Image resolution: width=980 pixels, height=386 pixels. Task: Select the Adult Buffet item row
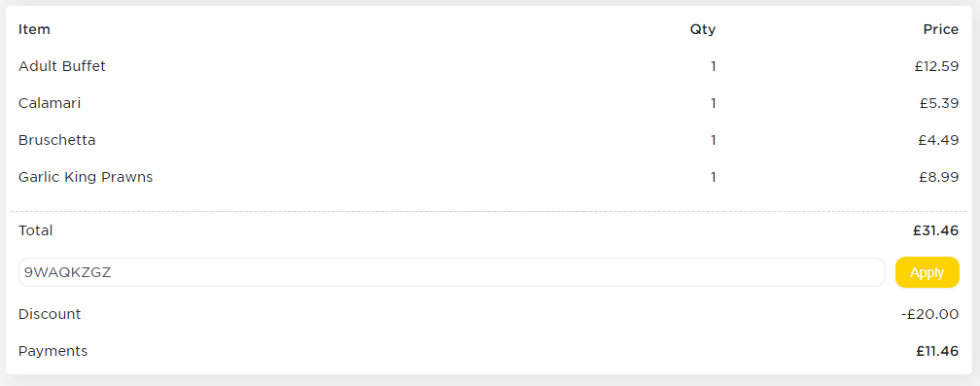pyautogui.click(x=489, y=66)
